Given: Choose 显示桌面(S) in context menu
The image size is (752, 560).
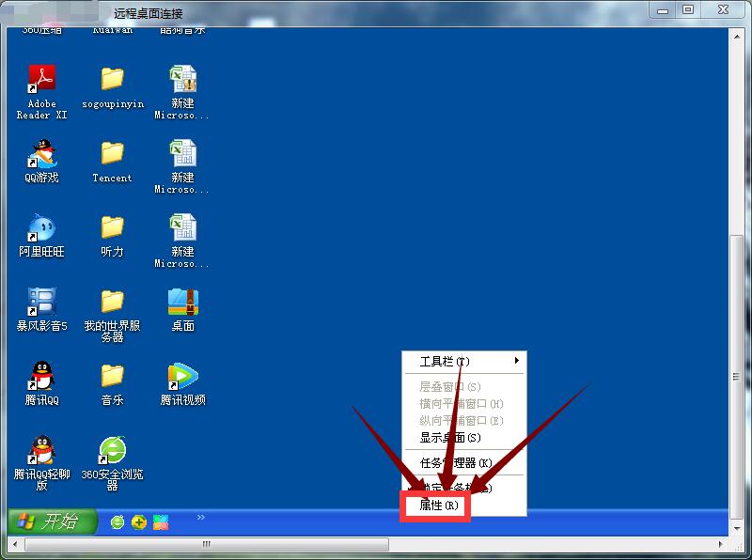Looking at the screenshot, I should pos(449,438).
